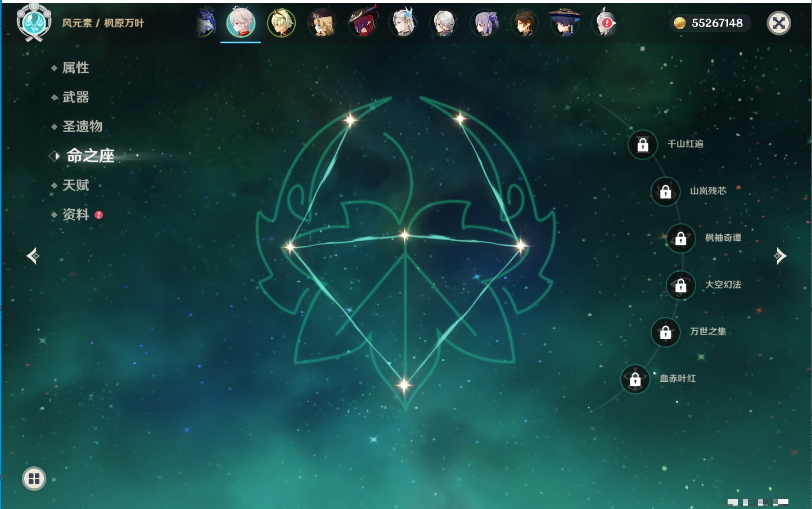812x509 pixels.
Task: Select the partially hidden blue character avatar
Action: (x=206, y=23)
